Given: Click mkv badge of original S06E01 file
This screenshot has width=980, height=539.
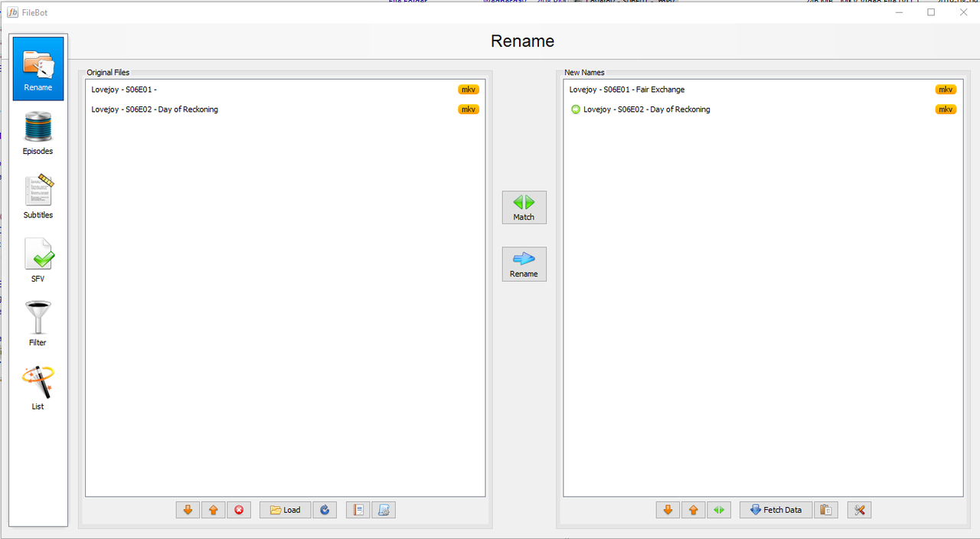Looking at the screenshot, I should [x=469, y=90].
